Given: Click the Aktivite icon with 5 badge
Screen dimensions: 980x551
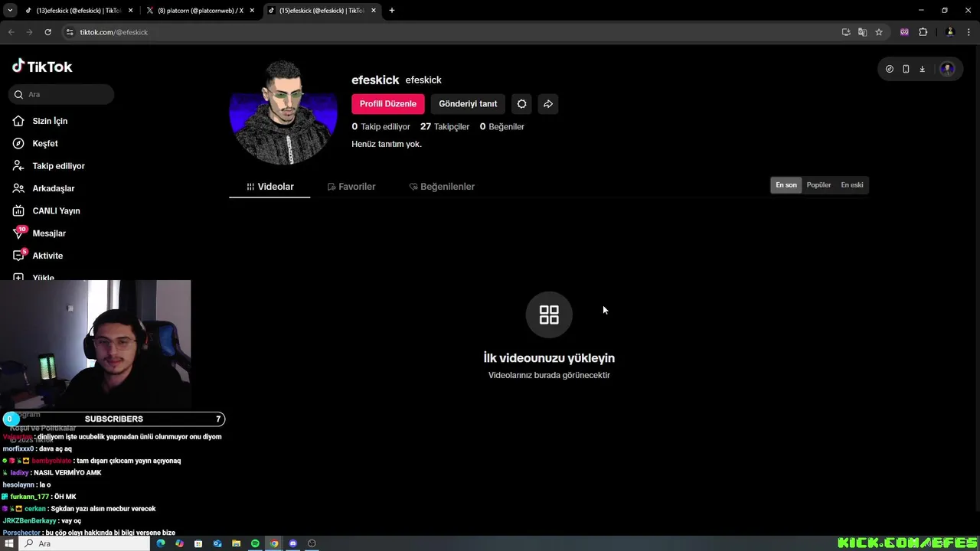Looking at the screenshot, I should click(19, 255).
